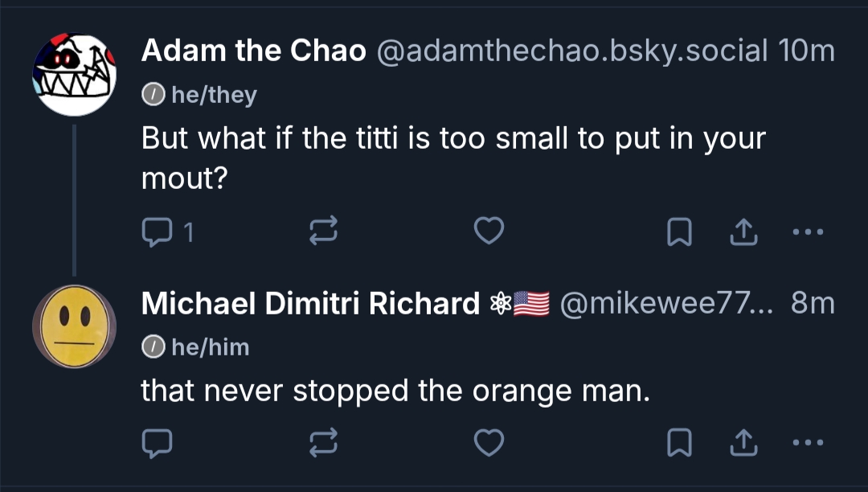Click the he/him pronoun label icon

(152, 347)
